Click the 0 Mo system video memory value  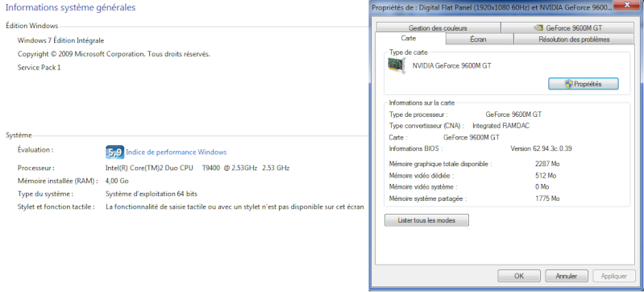click(x=542, y=186)
